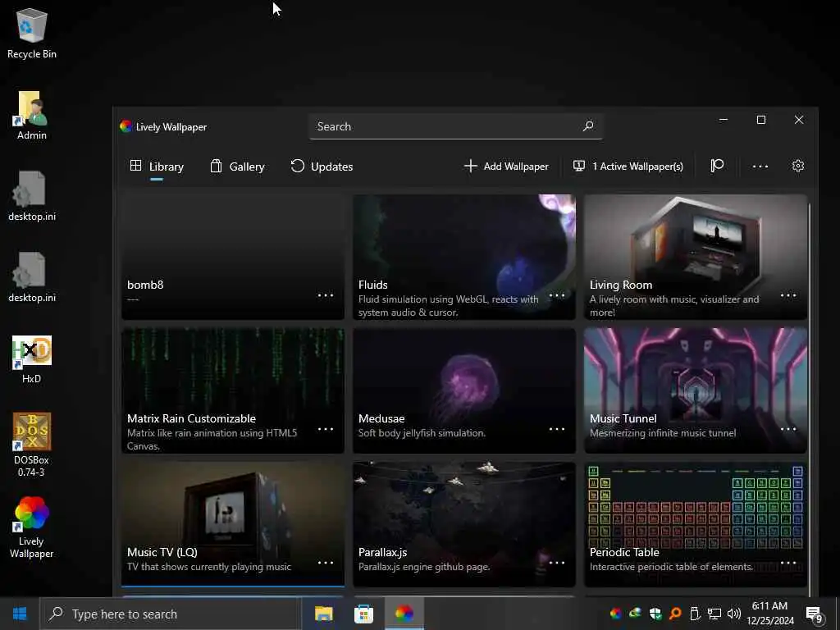The image size is (840, 630).
Task: Click the orange magnifier tray icon
Action: pos(675,614)
